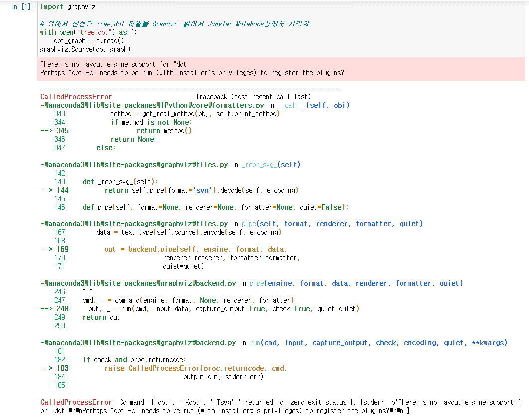Click 'There is no layout engine support' stderr line
This screenshot has width=529, height=420.
[x=115, y=64]
